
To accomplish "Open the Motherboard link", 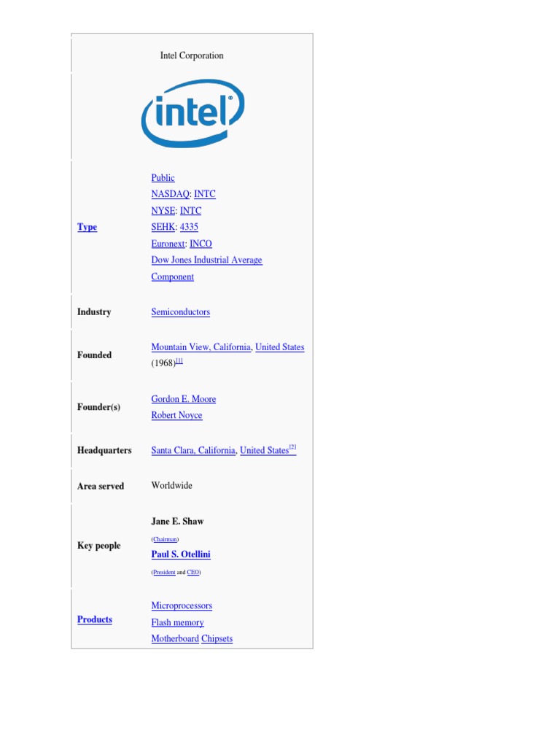I will 175,638.
